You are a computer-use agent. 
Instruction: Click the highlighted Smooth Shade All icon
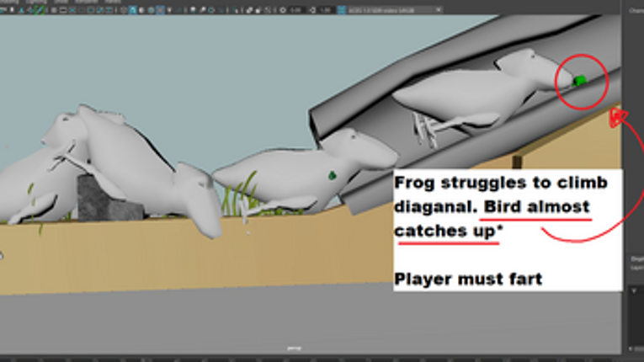tap(133, 10)
